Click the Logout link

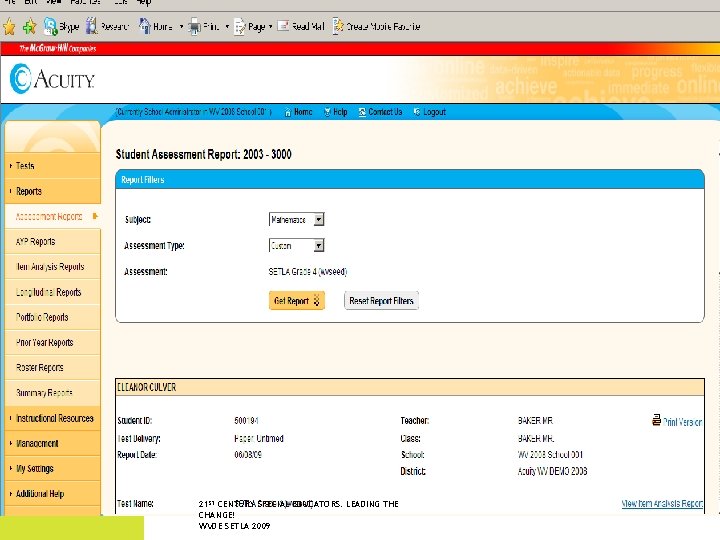coord(429,112)
